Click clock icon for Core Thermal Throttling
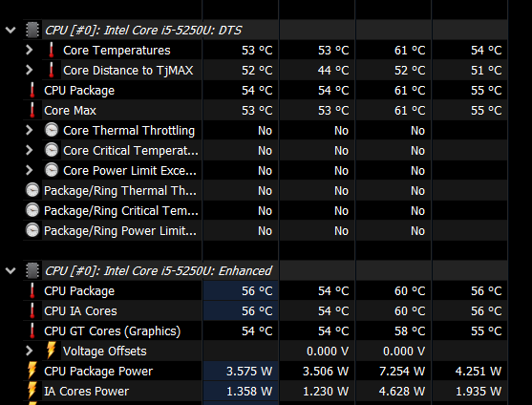 click(x=52, y=130)
